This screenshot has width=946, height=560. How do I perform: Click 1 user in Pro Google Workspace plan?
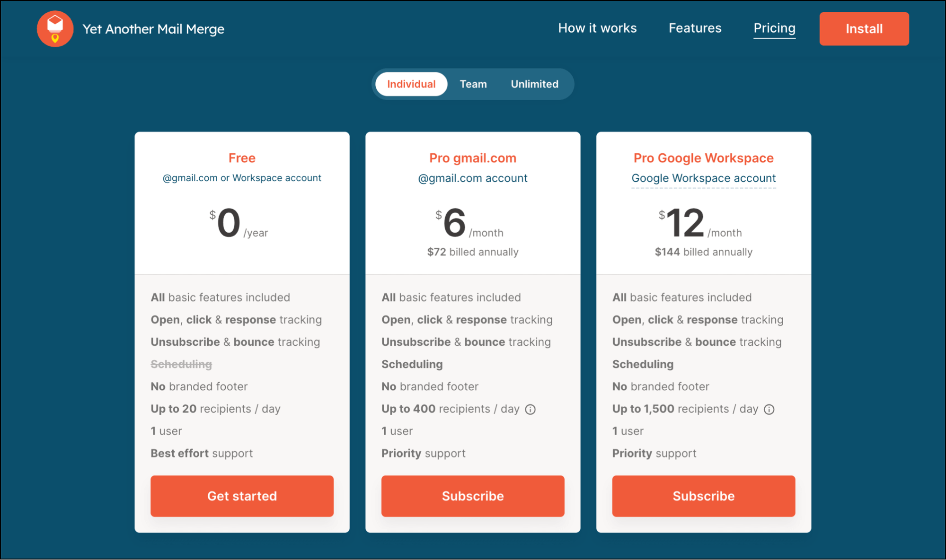click(628, 431)
